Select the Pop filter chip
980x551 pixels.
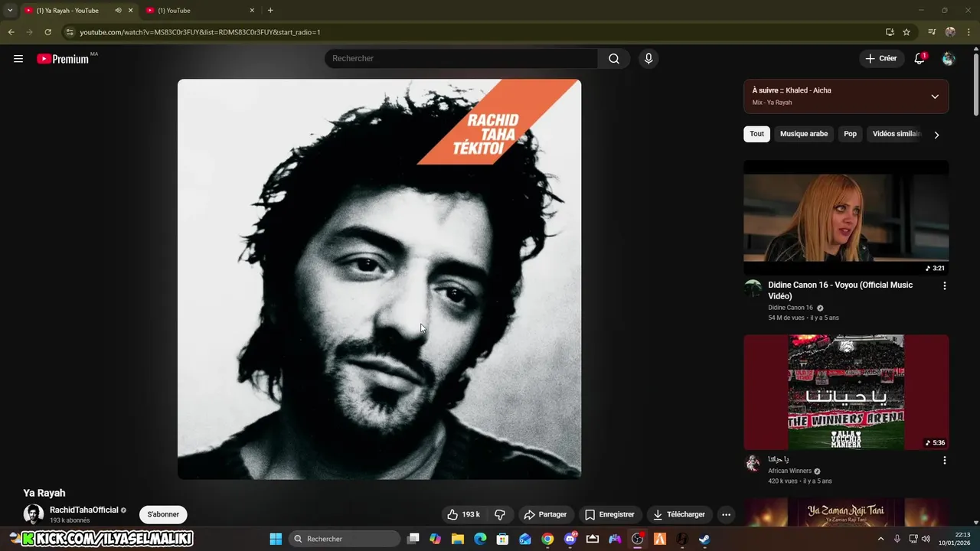850,134
